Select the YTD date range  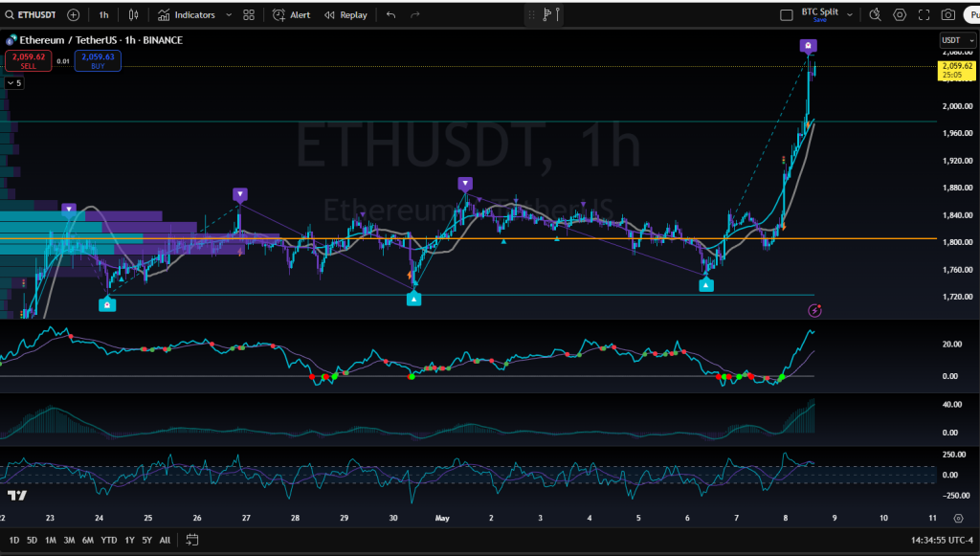pos(109,540)
